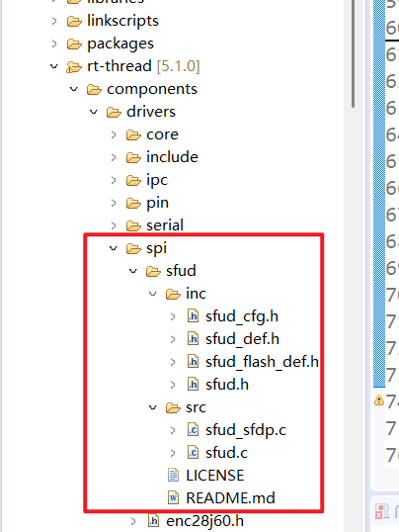399x532 pixels.
Task: Select the README.md file name
Action: click(230, 498)
